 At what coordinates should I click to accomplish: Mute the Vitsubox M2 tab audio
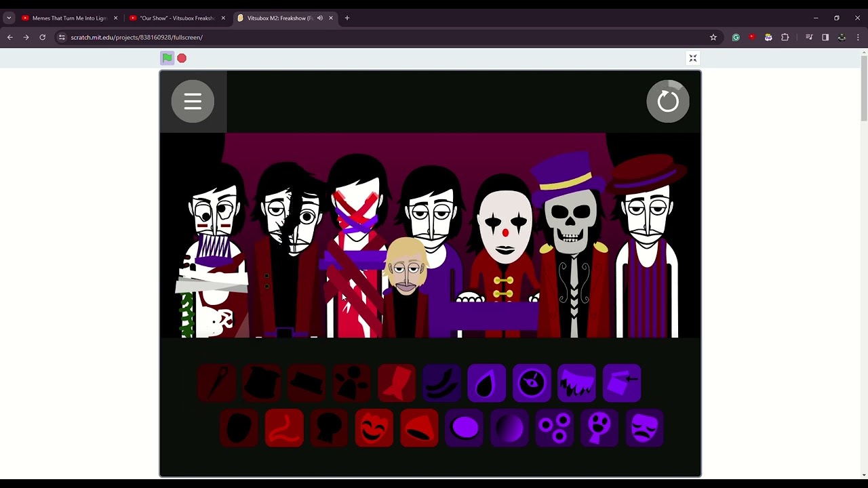[x=320, y=18]
